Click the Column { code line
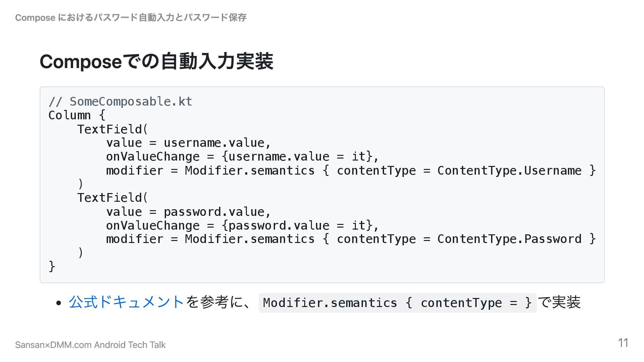Viewport: 644px width, 362px height. 77,115
